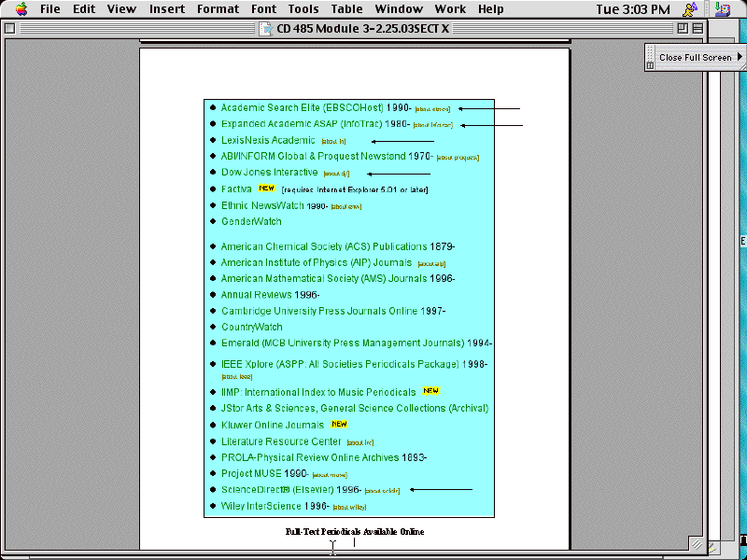This screenshot has width=747, height=560.
Task: Click the Close Full Screen button
Action: (x=695, y=57)
